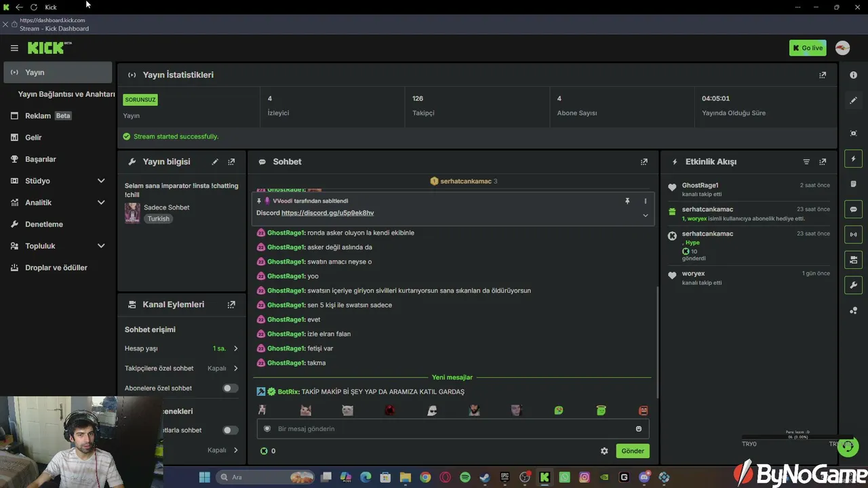Viewport: 868px width, 488px height.
Task: Open the Reklam Beta page
Action: pos(58,116)
